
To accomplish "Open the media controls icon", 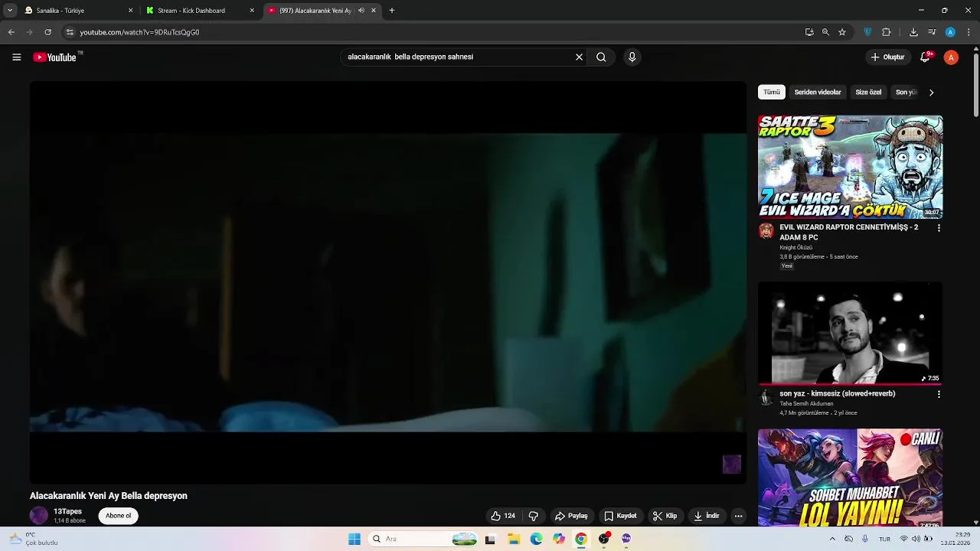I will tap(932, 32).
